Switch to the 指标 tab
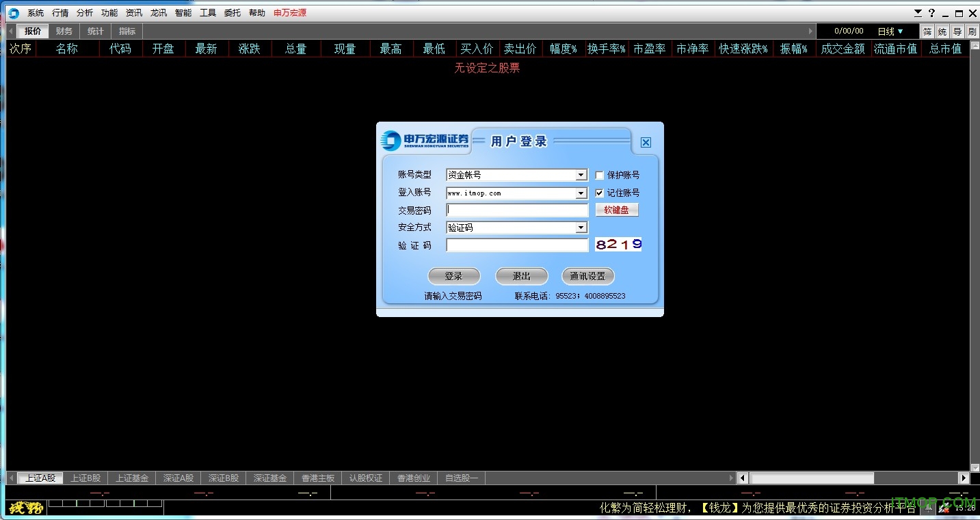Viewport: 980px width, 520px height. point(127,31)
